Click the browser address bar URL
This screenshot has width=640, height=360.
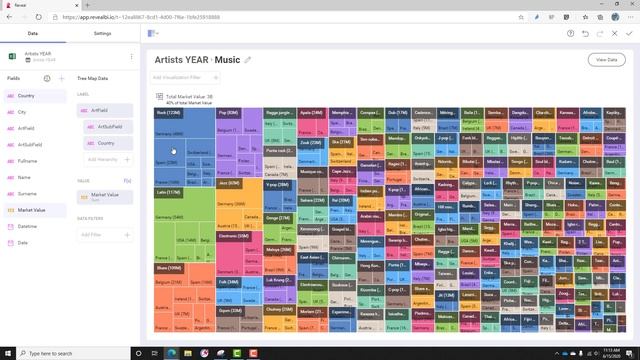[x=142, y=17]
